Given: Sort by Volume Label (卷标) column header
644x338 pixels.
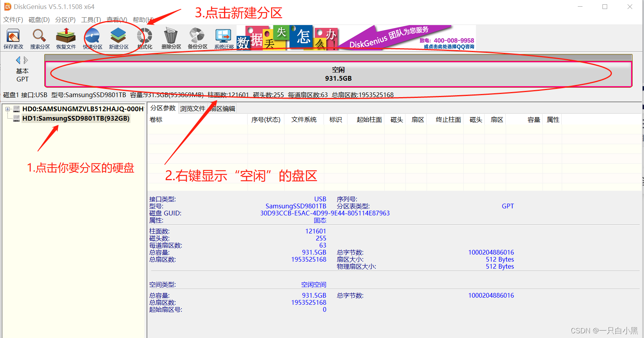Looking at the screenshot, I should [x=197, y=119].
